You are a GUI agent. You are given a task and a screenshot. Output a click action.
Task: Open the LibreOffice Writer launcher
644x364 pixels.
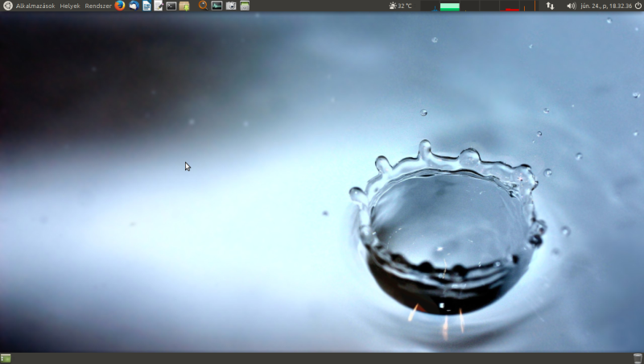click(147, 6)
